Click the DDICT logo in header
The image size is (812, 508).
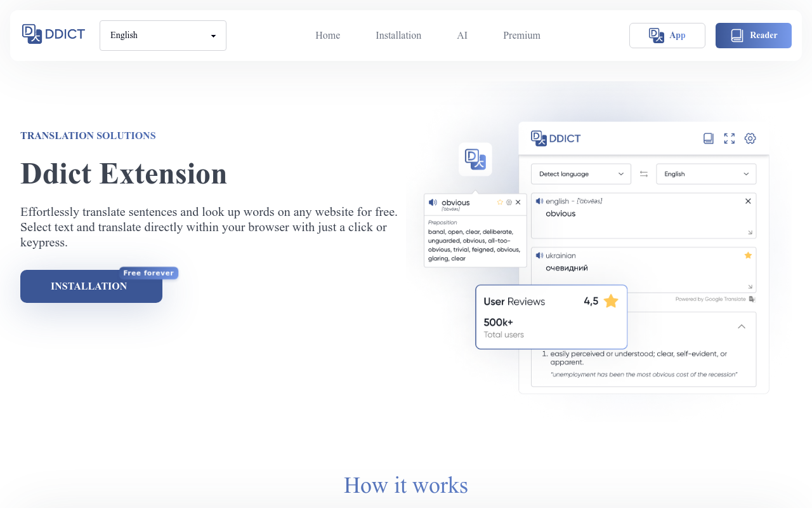(x=53, y=34)
